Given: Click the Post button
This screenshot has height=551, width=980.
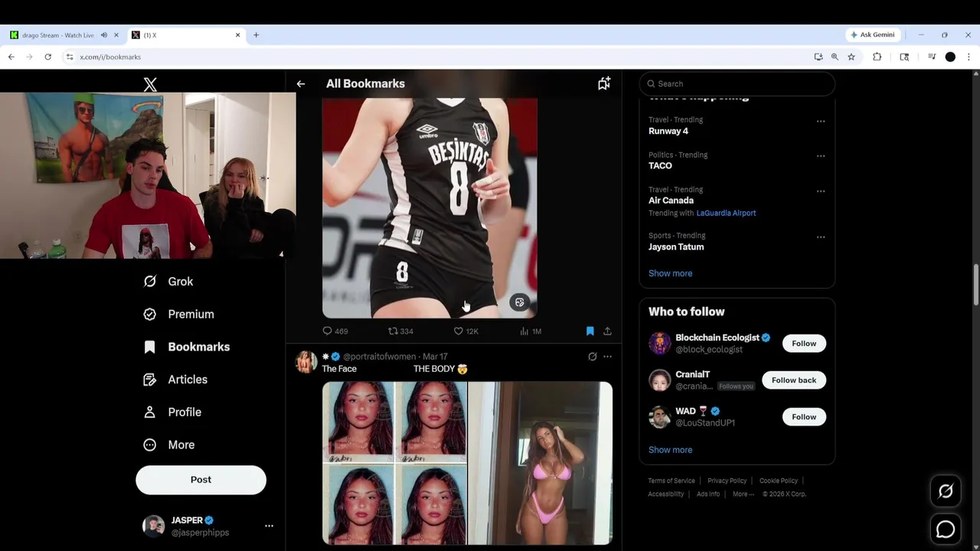Looking at the screenshot, I should [x=201, y=480].
